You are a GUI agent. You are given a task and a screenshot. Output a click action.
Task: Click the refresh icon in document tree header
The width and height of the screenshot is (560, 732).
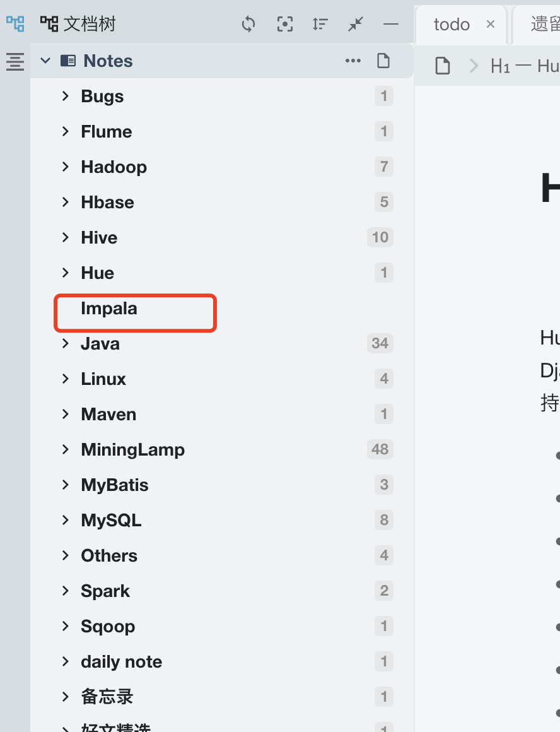click(248, 25)
